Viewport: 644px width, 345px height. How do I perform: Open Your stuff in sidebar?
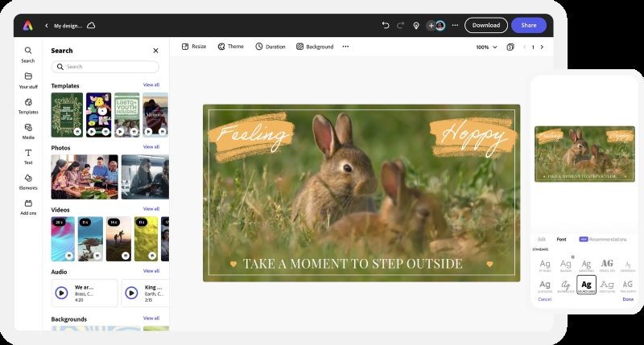tap(28, 80)
